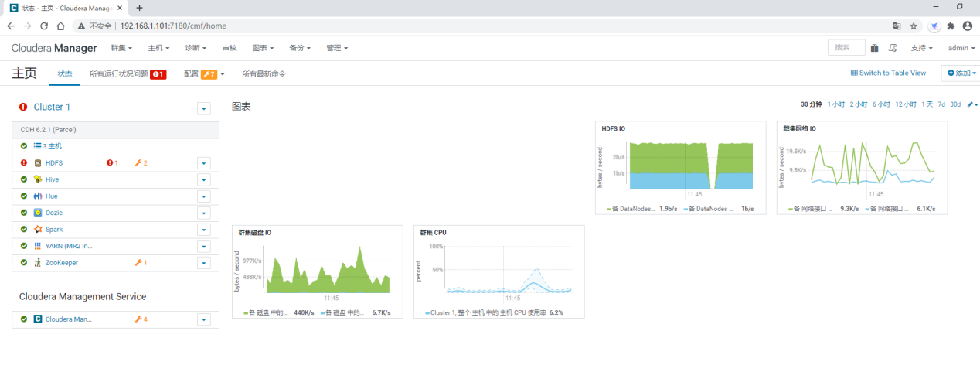
Task: Select the 1 小时 time range
Action: tap(835, 104)
